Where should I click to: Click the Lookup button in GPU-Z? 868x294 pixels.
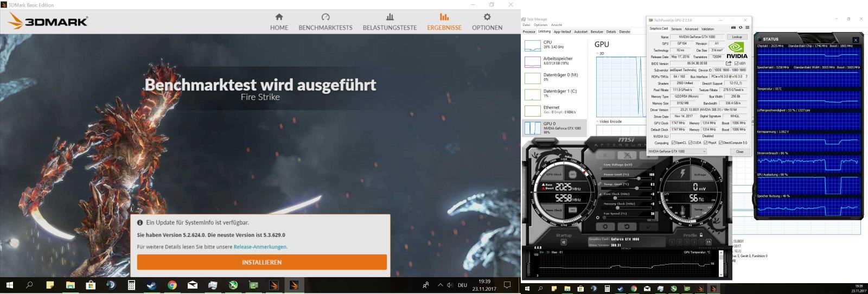click(737, 37)
